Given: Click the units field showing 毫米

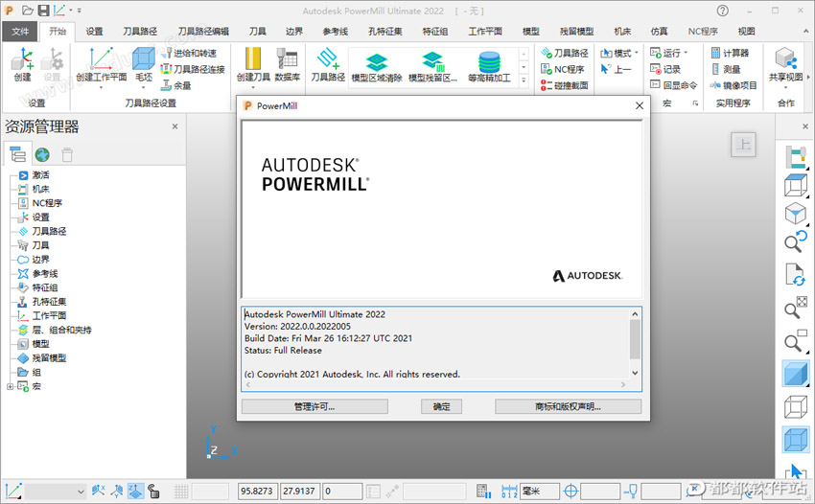Looking at the screenshot, I should (x=540, y=491).
